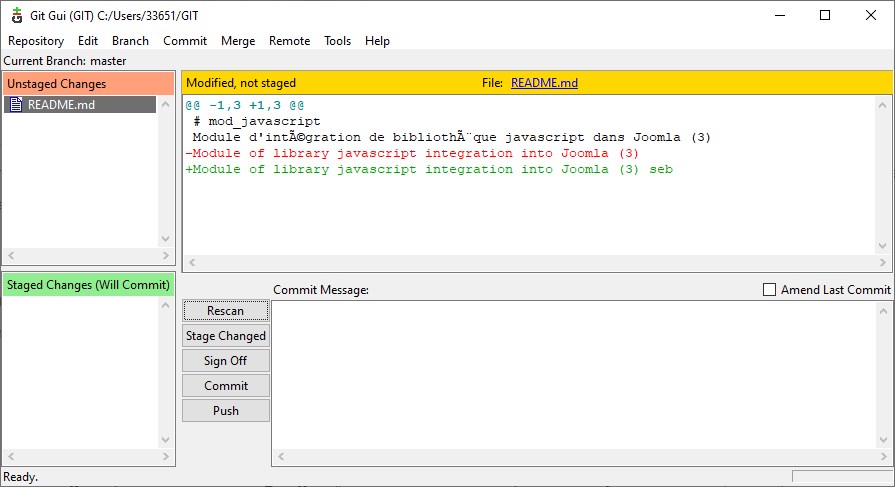Click inside the Commit Message text area
Viewport: 895px width, 487px height.
click(574, 375)
